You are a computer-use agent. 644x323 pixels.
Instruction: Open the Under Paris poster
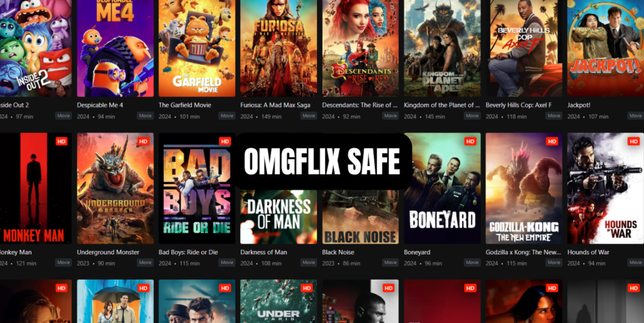pos(279,301)
